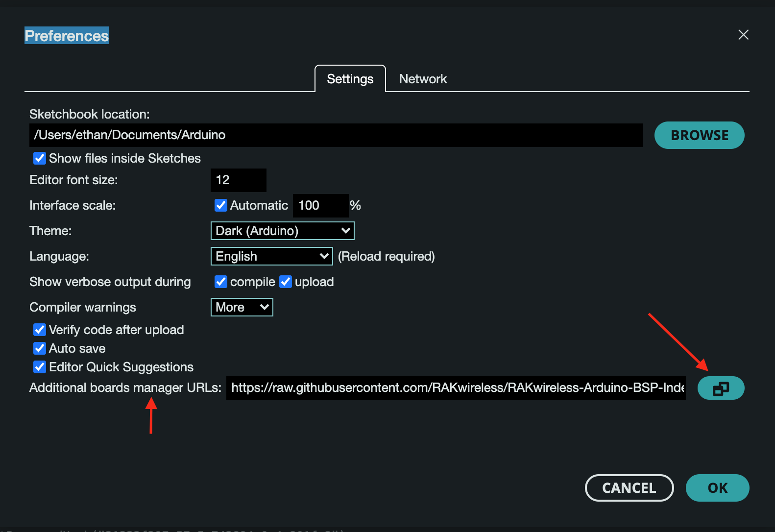
Task: Click the Editor font size field
Action: pyautogui.click(x=238, y=180)
